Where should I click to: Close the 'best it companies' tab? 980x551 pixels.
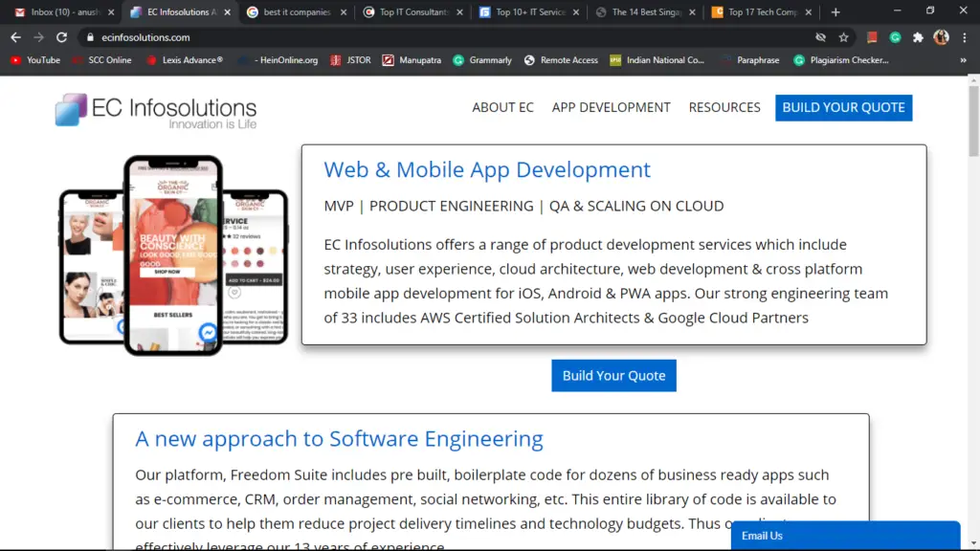point(344,11)
